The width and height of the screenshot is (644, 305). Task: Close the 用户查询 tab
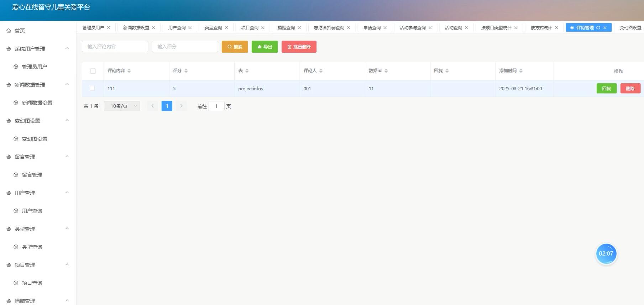pyautogui.click(x=190, y=28)
